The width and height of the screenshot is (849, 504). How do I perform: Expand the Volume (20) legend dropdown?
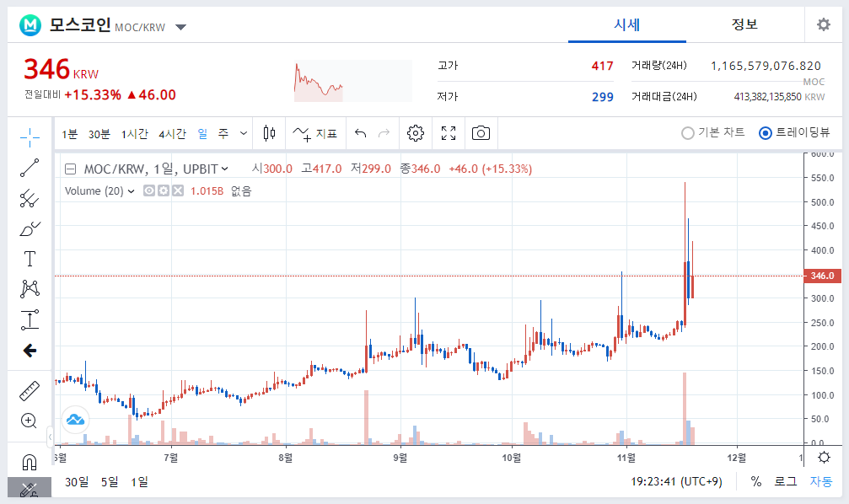tap(131, 191)
